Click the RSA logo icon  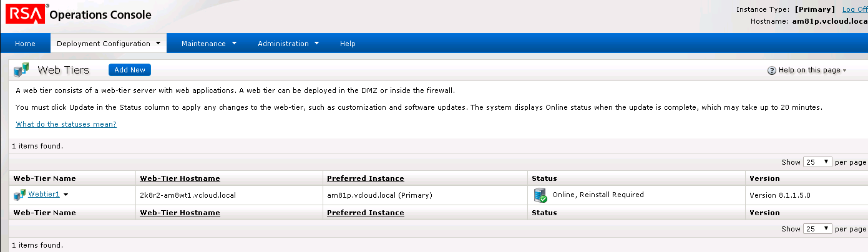(24, 14)
